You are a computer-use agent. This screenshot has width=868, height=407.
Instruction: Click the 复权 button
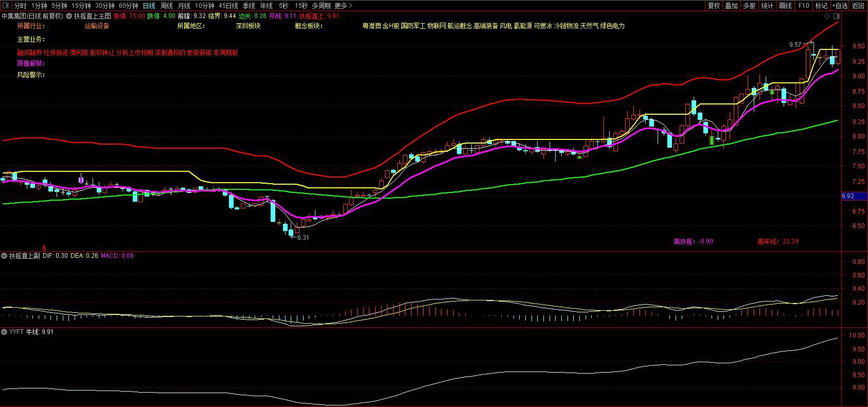(x=714, y=6)
